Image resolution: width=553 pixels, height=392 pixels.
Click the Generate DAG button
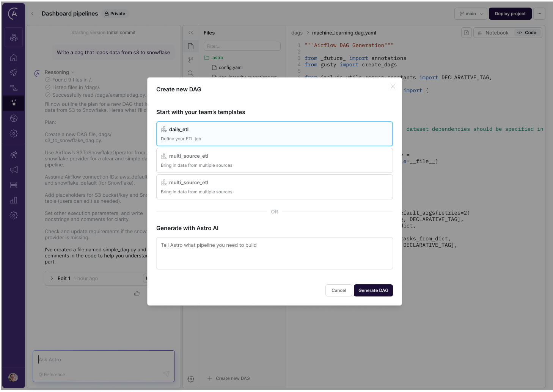[x=373, y=290]
